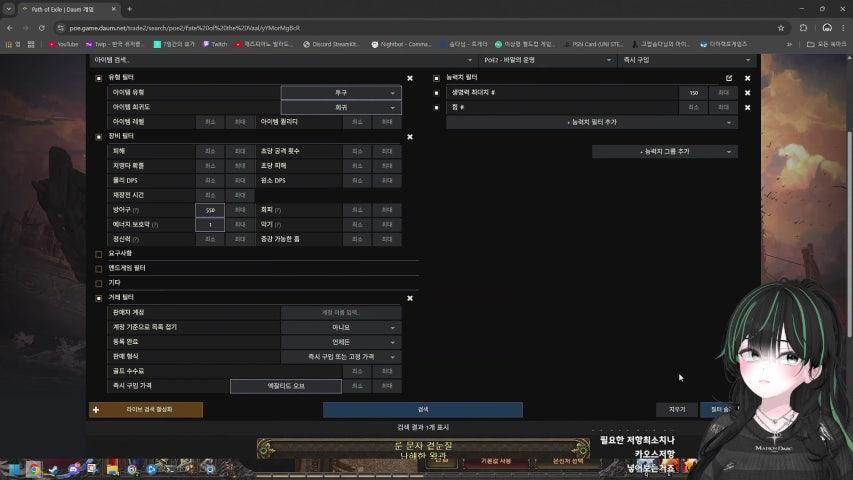853x480 pixels.
Task: Open the tab search dropdown arrow
Action: pos(9,9)
